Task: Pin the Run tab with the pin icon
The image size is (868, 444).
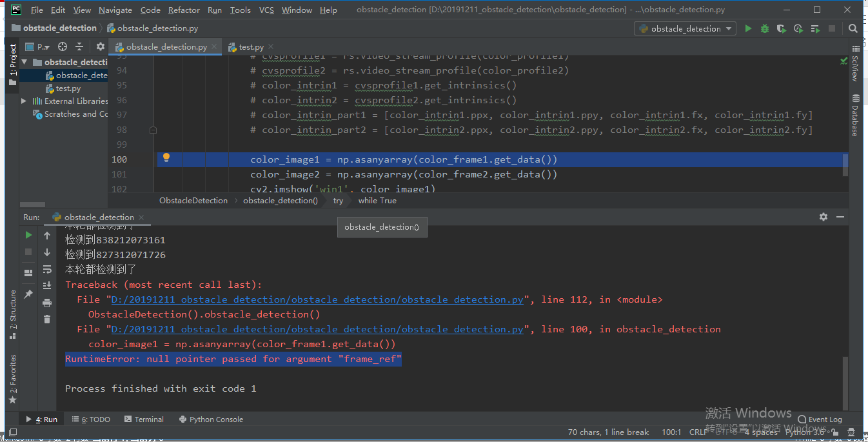Action: [28, 294]
